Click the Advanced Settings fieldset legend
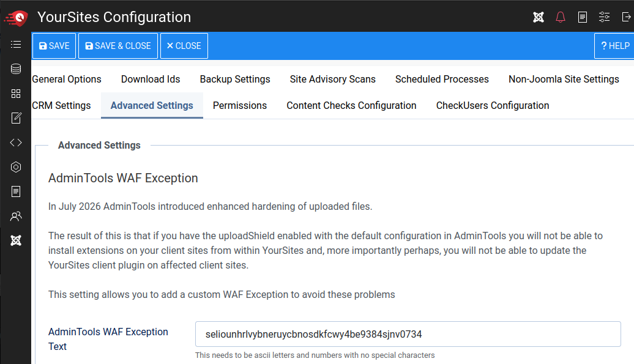Image resolution: width=634 pixels, height=364 pixels. click(x=100, y=146)
